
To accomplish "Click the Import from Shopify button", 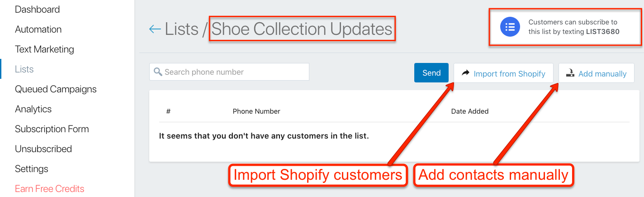I will tap(503, 73).
